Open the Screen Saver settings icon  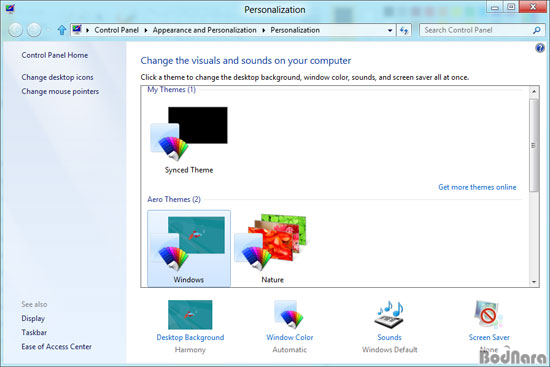(489, 314)
